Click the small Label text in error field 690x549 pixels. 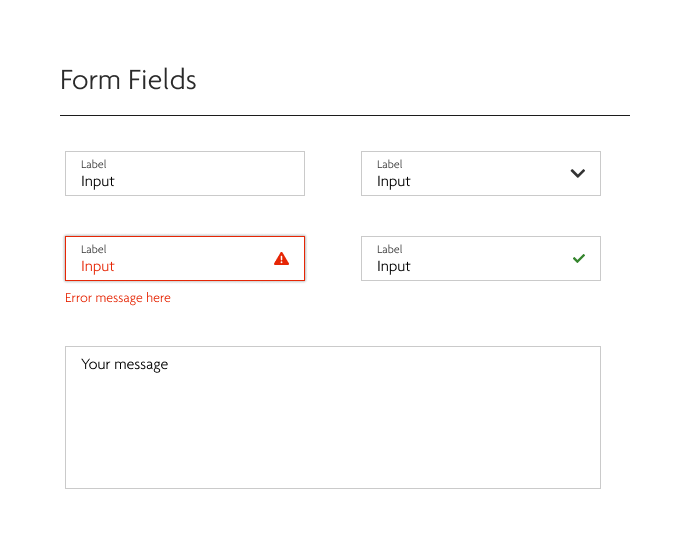click(x=93, y=249)
